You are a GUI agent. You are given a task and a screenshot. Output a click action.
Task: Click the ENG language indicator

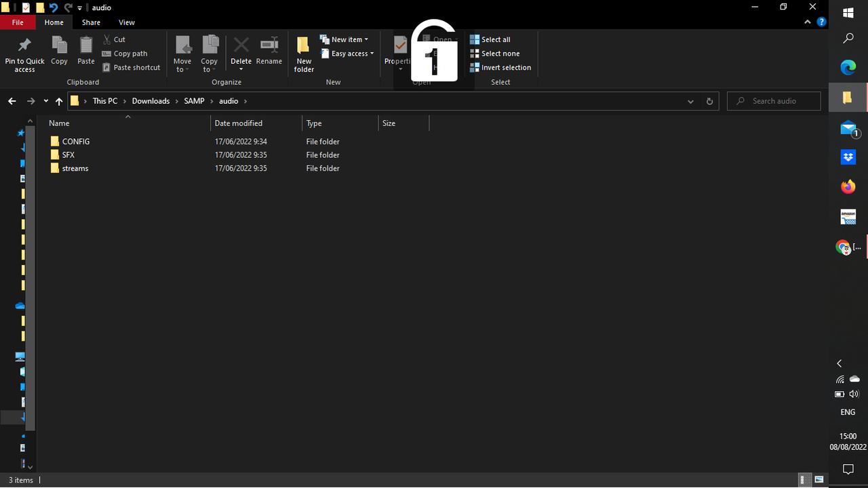848,412
